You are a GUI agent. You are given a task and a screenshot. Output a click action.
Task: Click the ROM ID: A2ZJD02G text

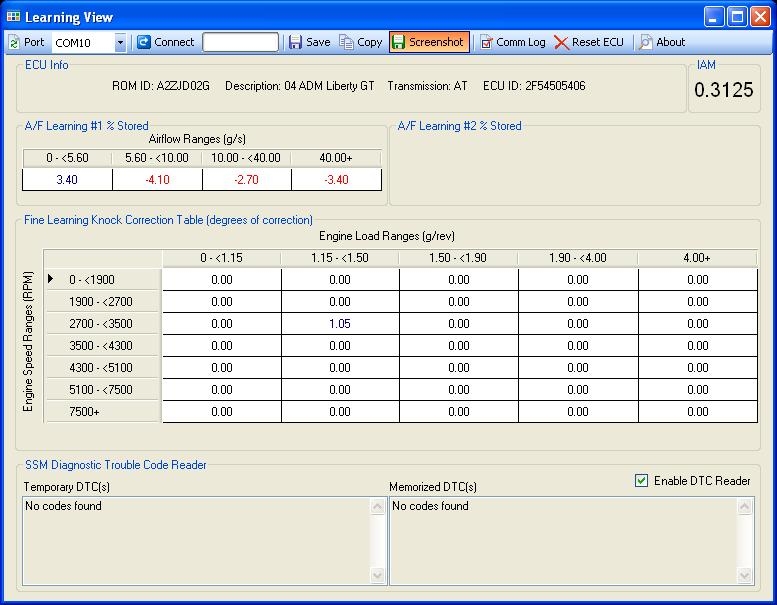point(161,86)
